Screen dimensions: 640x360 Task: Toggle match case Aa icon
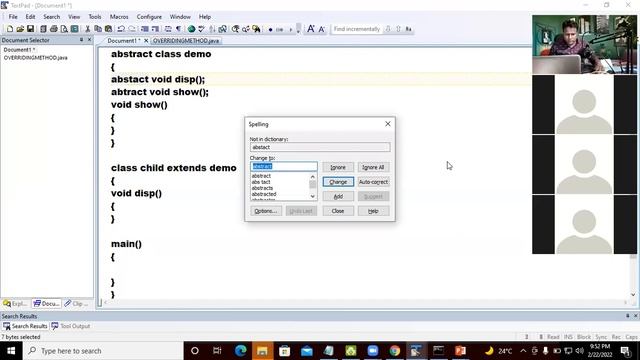pyautogui.click(x=409, y=29)
